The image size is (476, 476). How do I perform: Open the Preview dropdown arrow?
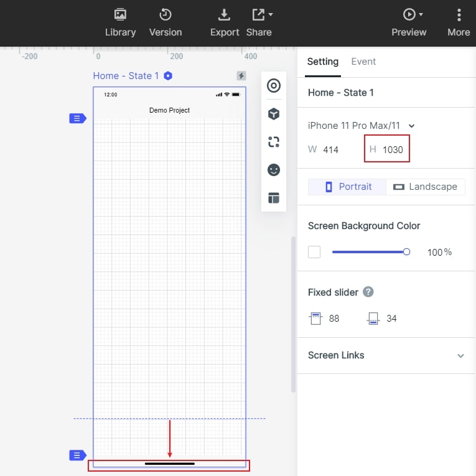[421, 14]
